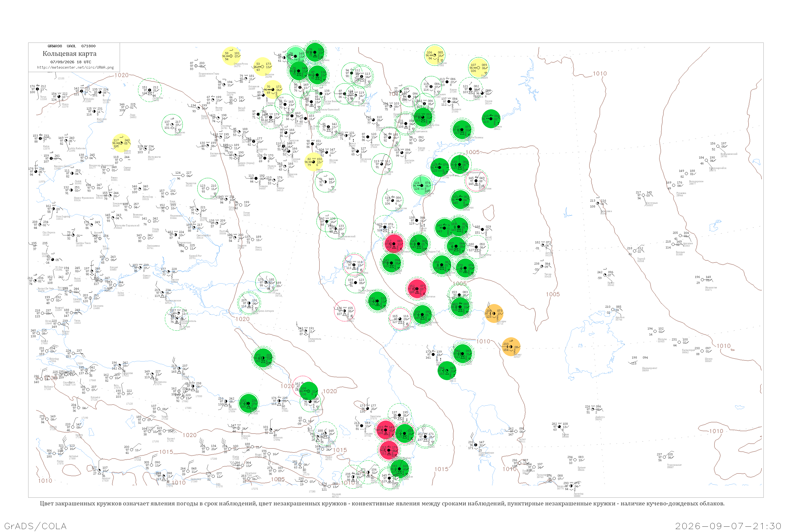Image resolution: width=798 pixels, height=532 pixels.
Task: Click the Осташков station label
Action: pyautogui.click(x=254, y=88)
